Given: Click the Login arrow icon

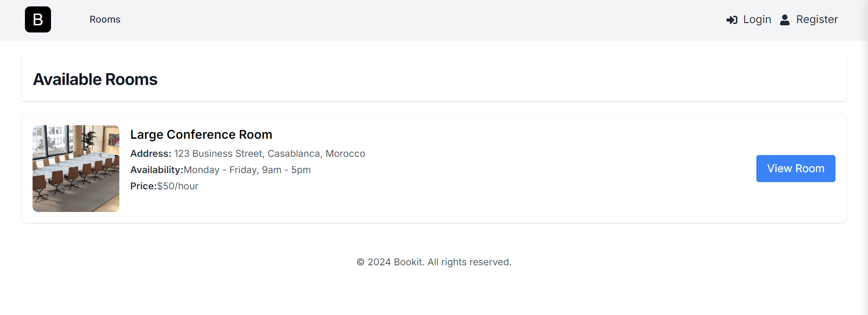Looking at the screenshot, I should [731, 20].
